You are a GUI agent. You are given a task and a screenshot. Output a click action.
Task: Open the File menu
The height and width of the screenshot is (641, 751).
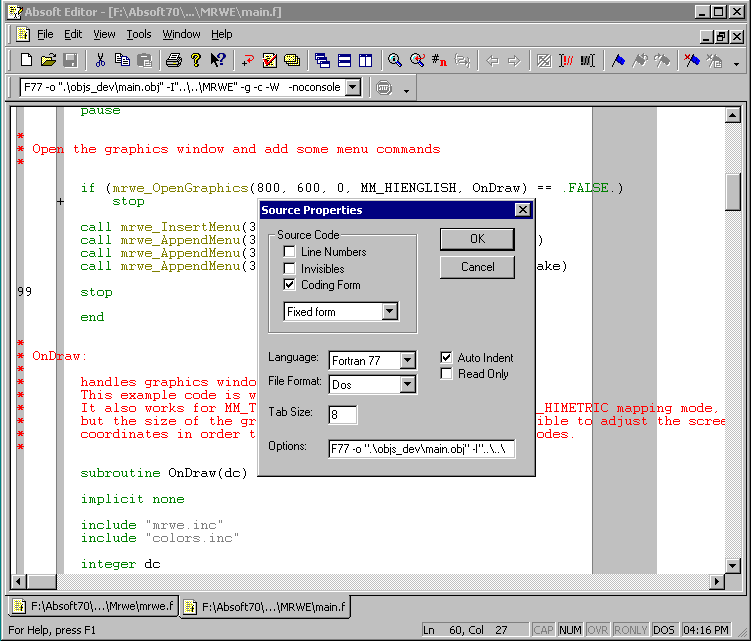pyautogui.click(x=45, y=34)
